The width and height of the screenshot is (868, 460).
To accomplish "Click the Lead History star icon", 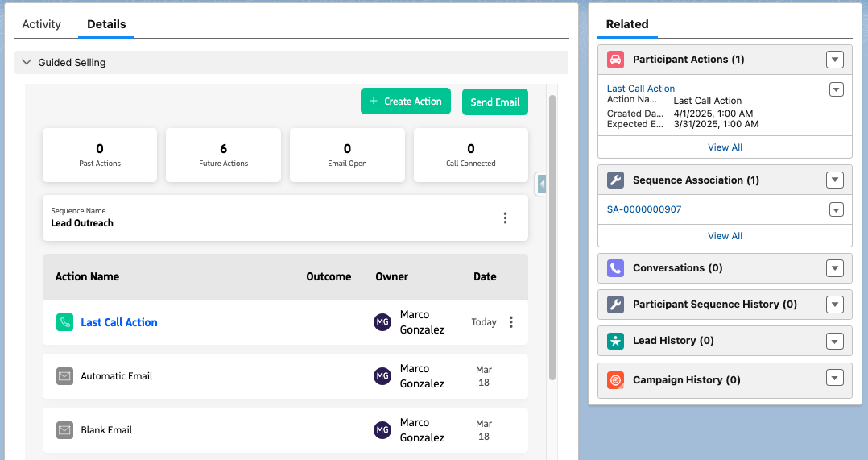I will pyautogui.click(x=616, y=341).
